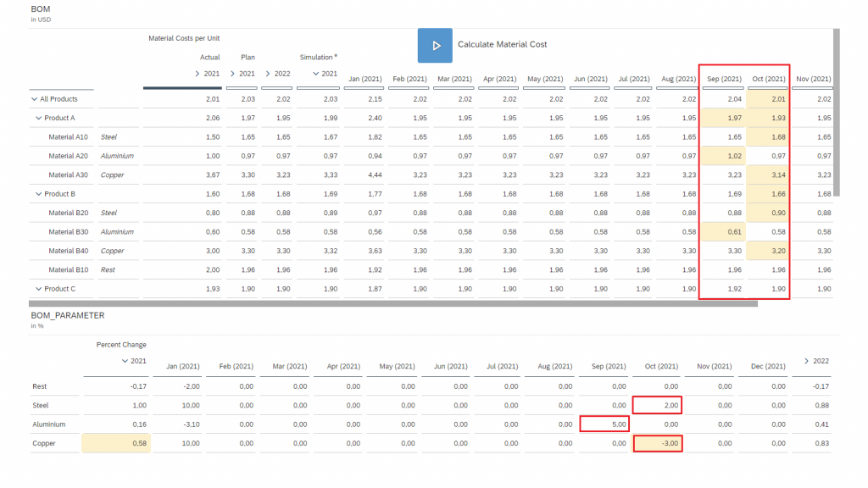This screenshot has height=488, width=868.
Task: Click the Nov (2021) column header in BOM table
Action: tap(813, 79)
